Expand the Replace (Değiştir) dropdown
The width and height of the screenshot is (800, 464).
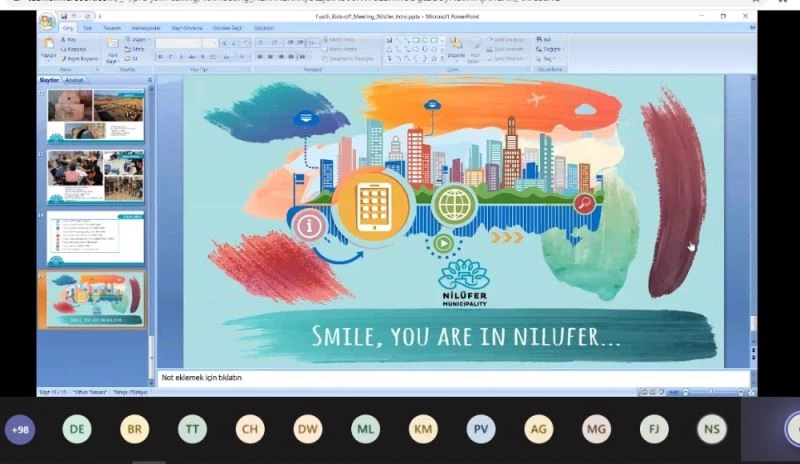click(551, 48)
